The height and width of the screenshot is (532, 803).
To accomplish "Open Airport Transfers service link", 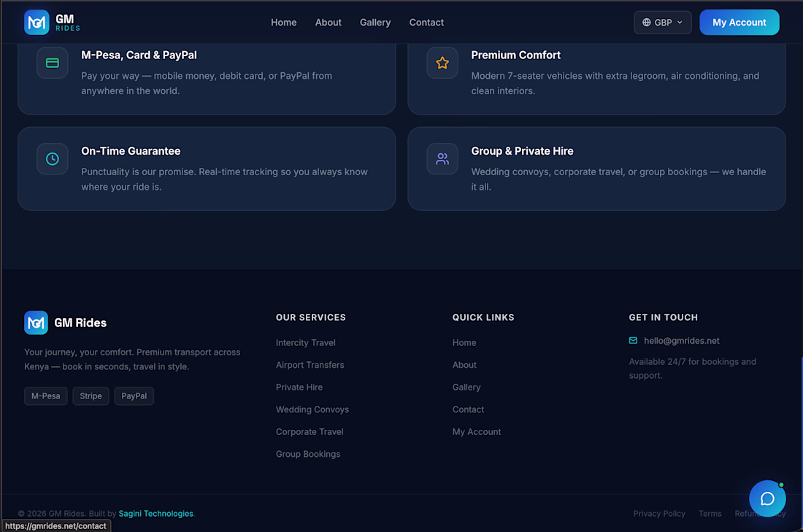I will (310, 365).
